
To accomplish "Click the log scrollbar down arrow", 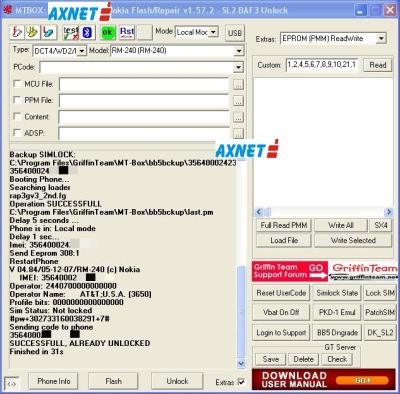I will pyautogui.click(x=241, y=363).
